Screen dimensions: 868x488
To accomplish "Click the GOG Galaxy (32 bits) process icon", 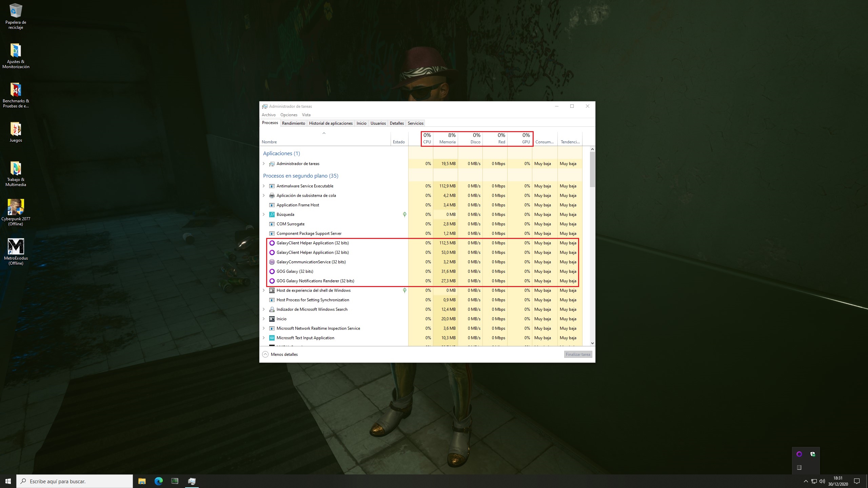I will tap(272, 271).
